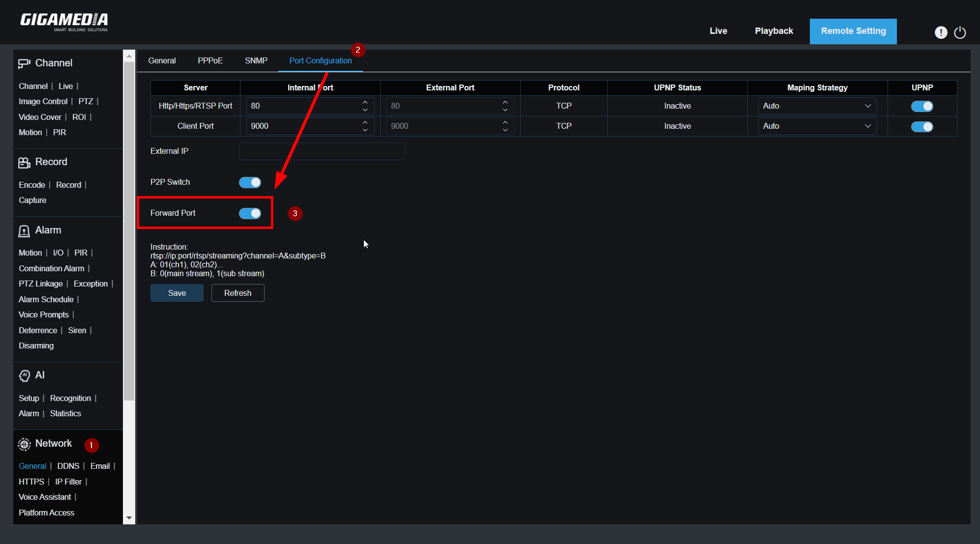Open Maping Strategy dropdown for Http/Https/RTSP Port
The image size is (980, 544).
817,106
